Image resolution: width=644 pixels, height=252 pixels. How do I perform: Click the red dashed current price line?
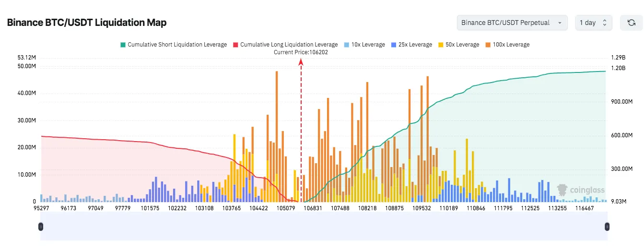pyautogui.click(x=301, y=131)
